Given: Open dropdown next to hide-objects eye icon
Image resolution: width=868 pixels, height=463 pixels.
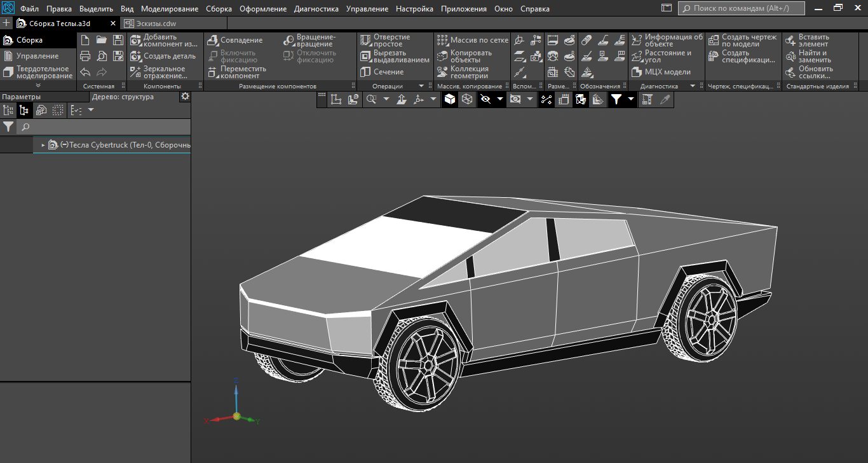Looking at the screenshot, I should (x=500, y=99).
